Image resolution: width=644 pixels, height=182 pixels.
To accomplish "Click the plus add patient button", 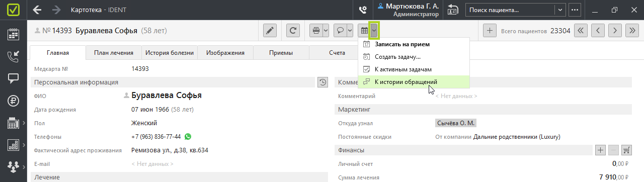I will [490, 31].
